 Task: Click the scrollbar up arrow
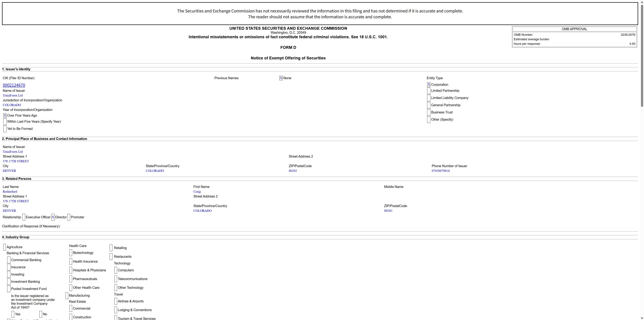click(x=642, y=2)
